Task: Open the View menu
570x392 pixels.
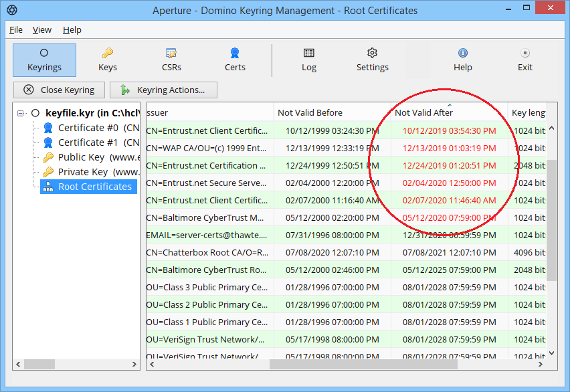Action: pyautogui.click(x=41, y=30)
